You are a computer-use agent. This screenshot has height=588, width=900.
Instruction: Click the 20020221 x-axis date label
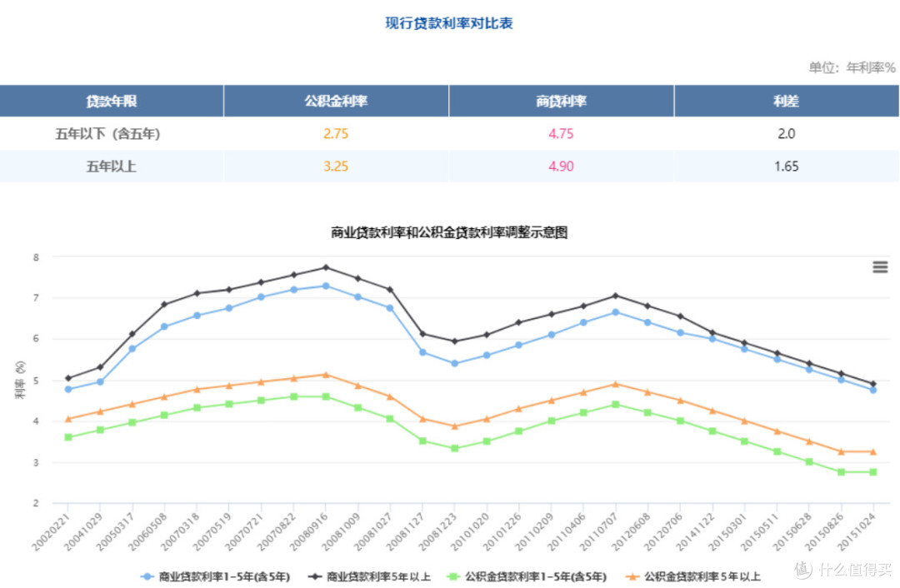click(51, 532)
